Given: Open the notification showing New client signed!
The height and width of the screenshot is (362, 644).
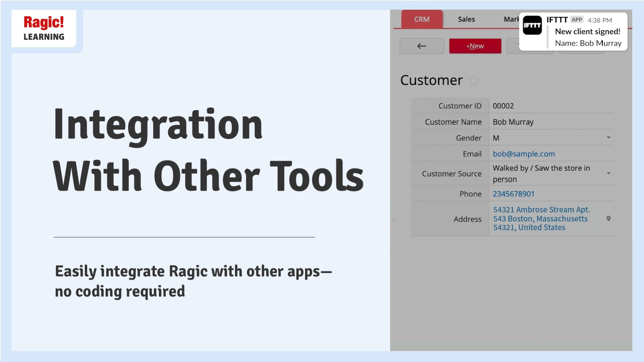Looking at the screenshot, I should click(589, 32).
